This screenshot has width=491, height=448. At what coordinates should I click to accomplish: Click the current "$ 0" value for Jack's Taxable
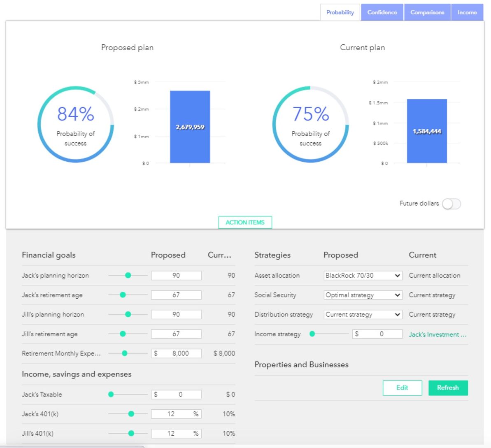tap(230, 395)
